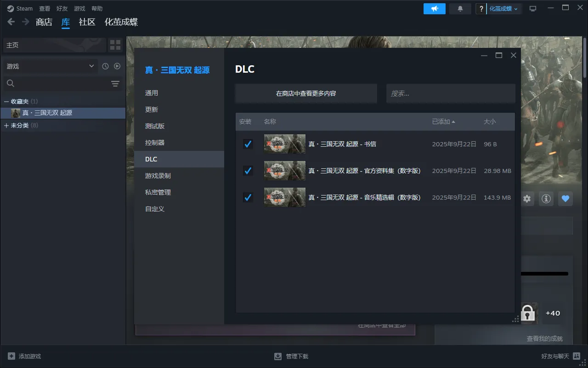Open the manage downloads icon
The width and height of the screenshot is (588, 368).
[278, 356]
